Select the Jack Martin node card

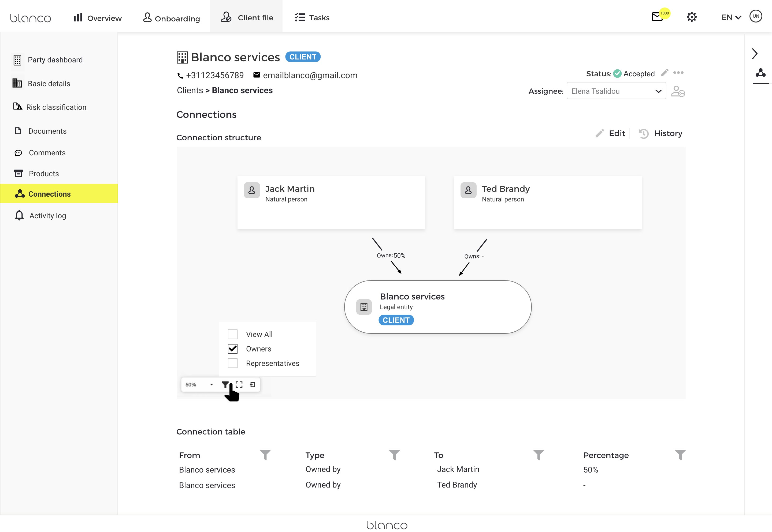click(331, 202)
